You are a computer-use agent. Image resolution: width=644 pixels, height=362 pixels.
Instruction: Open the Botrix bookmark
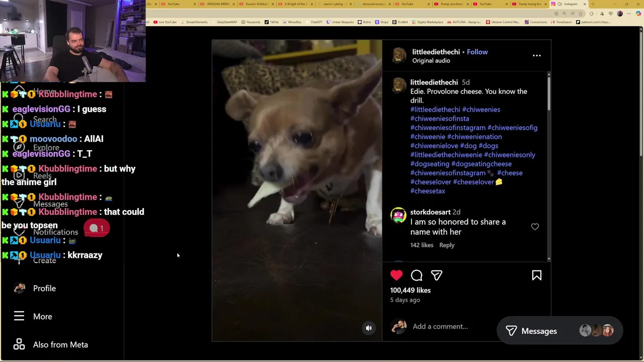point(364,22)
